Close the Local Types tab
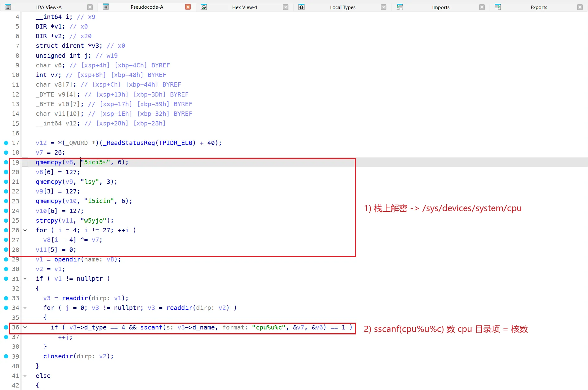Image resolution: width=588 pixels, height=390 pixels. pos(384,7)
